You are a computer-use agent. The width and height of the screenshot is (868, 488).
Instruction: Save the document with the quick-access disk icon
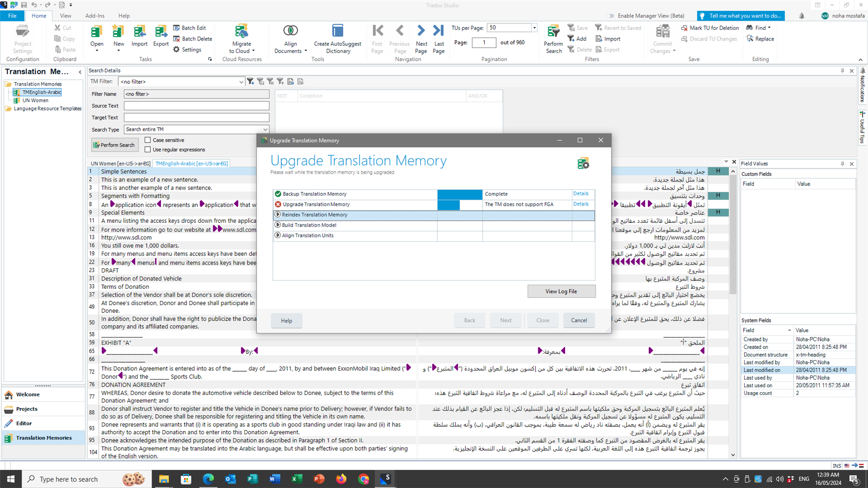[24, 5]
